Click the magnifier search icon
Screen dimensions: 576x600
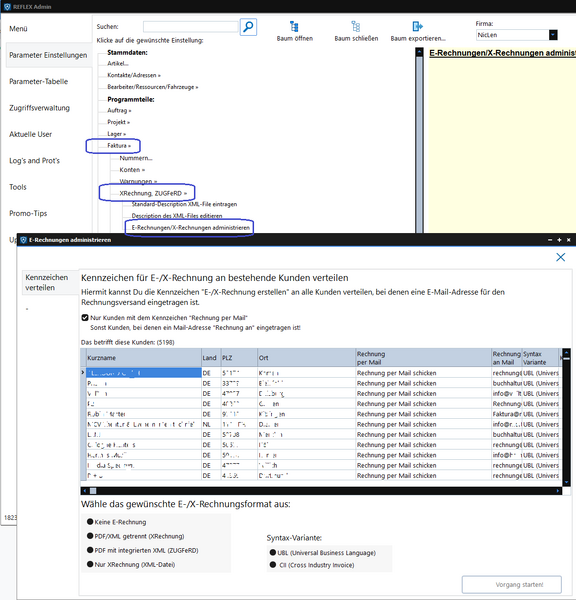(248, 27)
